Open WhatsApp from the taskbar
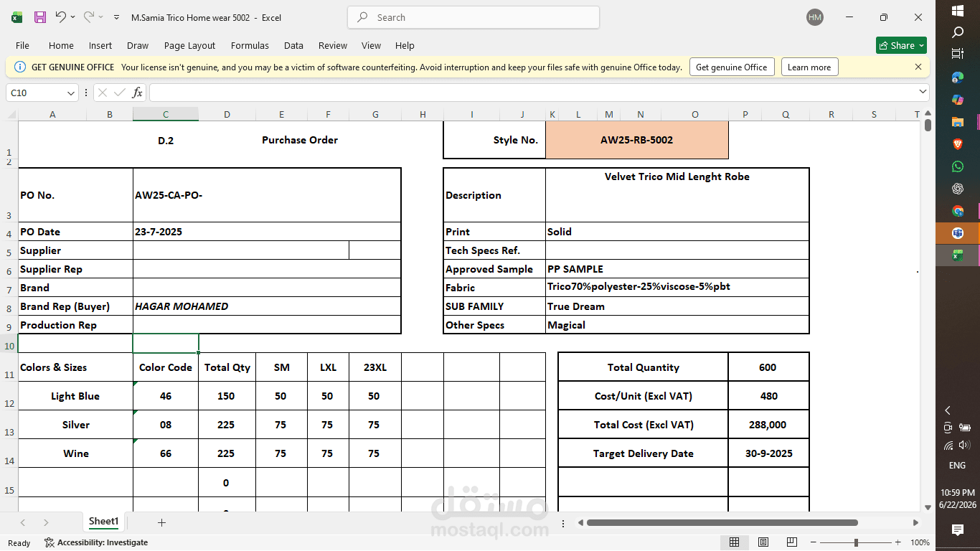980x551 pixels. point(958,166)
